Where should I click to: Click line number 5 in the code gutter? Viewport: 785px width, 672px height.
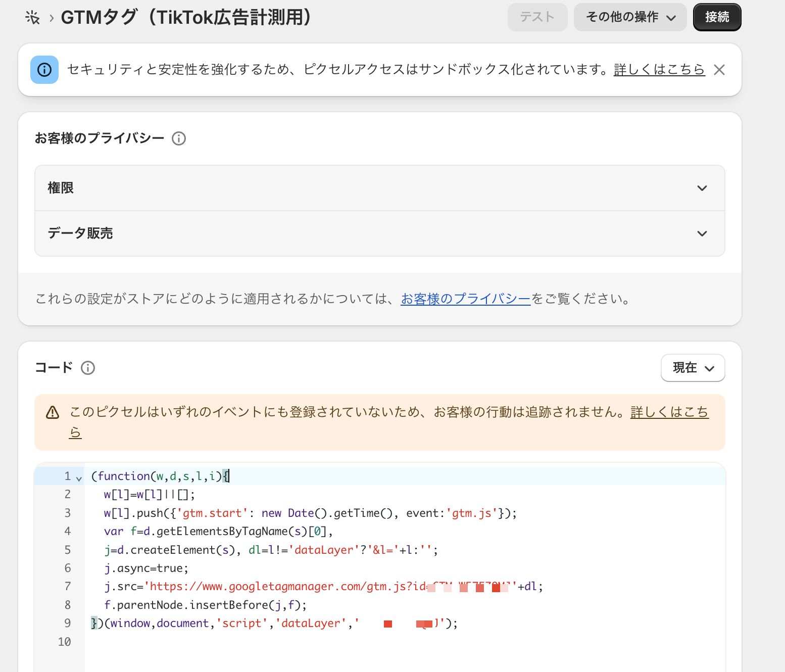tap(68, 550)
